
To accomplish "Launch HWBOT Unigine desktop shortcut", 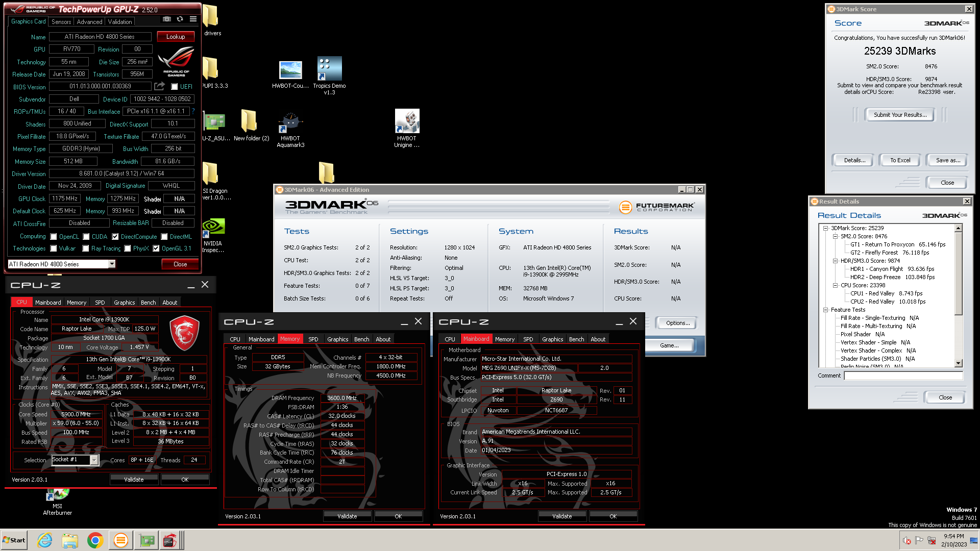I will pyautogui.click(x=407, y=129).
